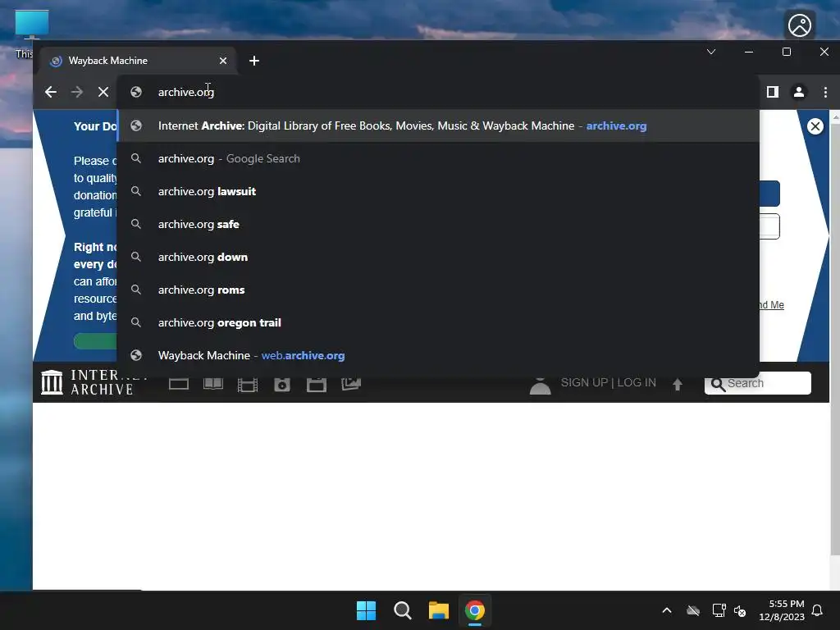Select the Wayback Machine tab

coord(137,61)
